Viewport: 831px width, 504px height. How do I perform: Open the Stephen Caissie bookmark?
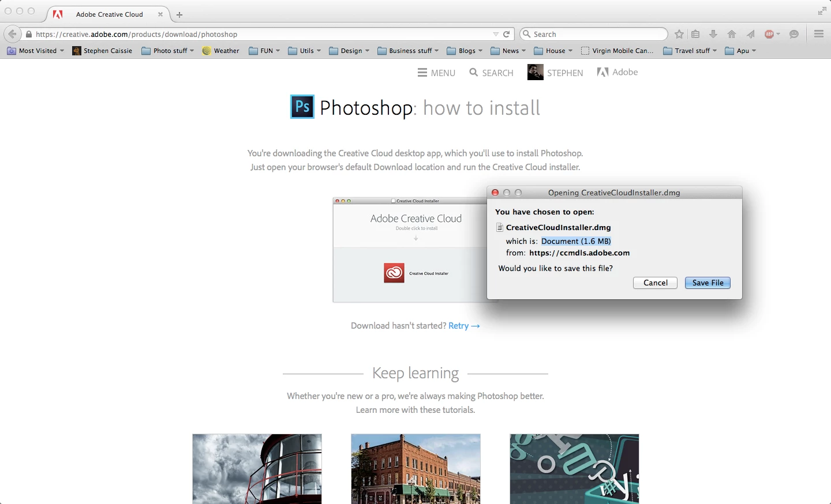pyautogui.click(x=102, y=51)
